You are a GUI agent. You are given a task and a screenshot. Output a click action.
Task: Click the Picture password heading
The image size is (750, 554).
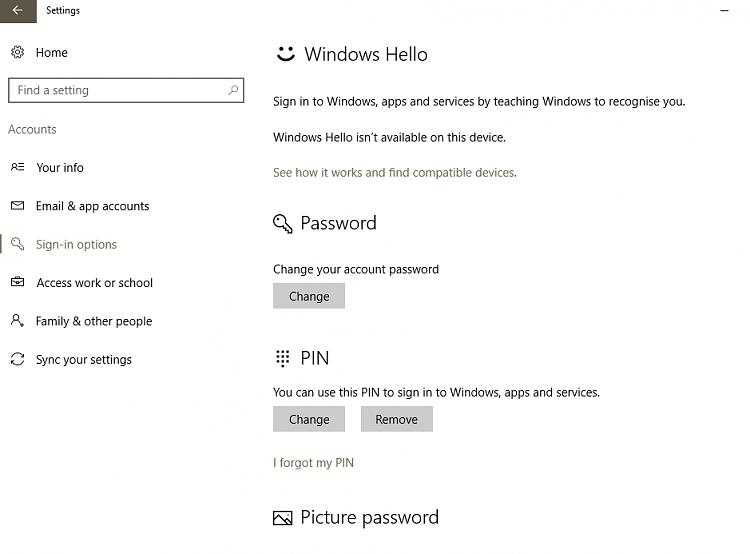click(x=369, y=517)
